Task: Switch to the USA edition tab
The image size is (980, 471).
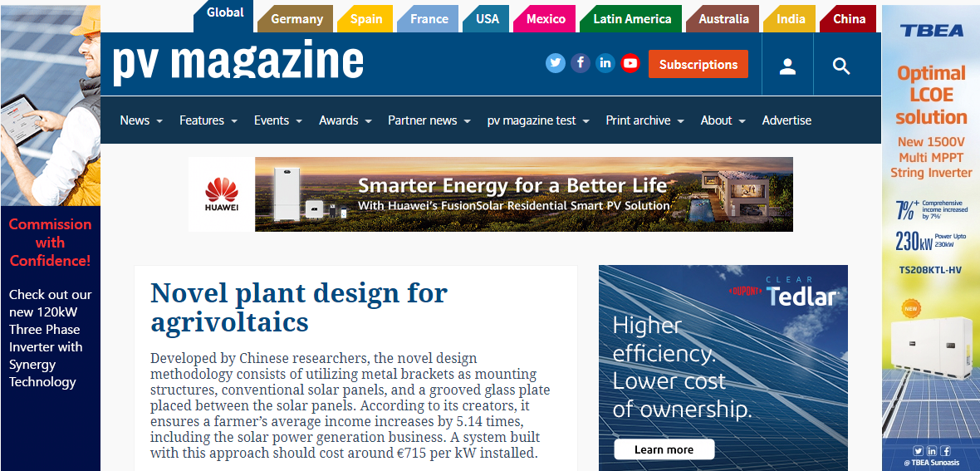Action: 487,19
